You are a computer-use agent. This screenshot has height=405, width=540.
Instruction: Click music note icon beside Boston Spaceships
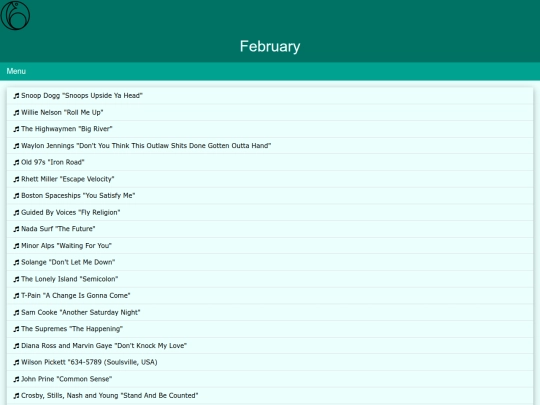click(16, 196)
